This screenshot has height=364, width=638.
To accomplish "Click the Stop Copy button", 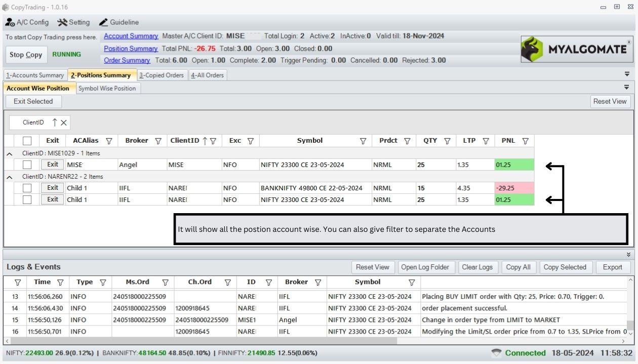I will 26,55.
